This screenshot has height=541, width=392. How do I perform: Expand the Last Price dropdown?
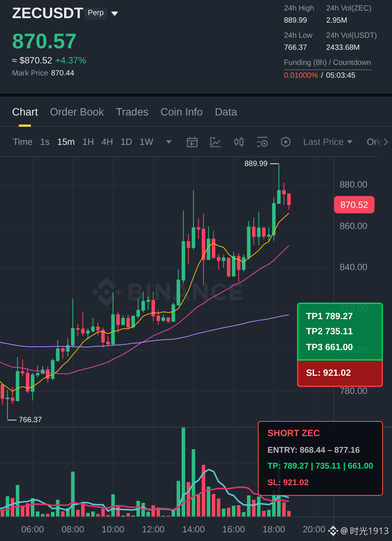(x=328, y=142)
